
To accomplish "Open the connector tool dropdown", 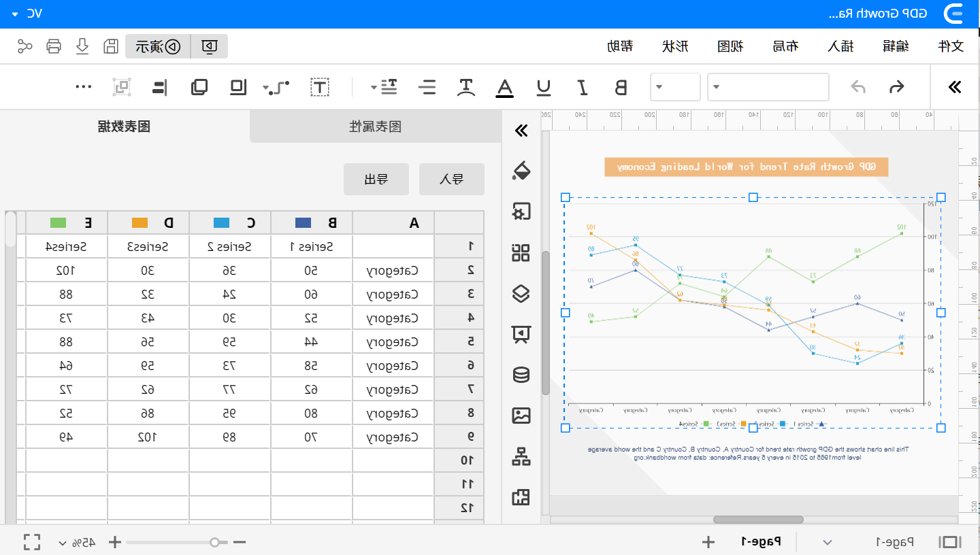I will click(277, 87).
